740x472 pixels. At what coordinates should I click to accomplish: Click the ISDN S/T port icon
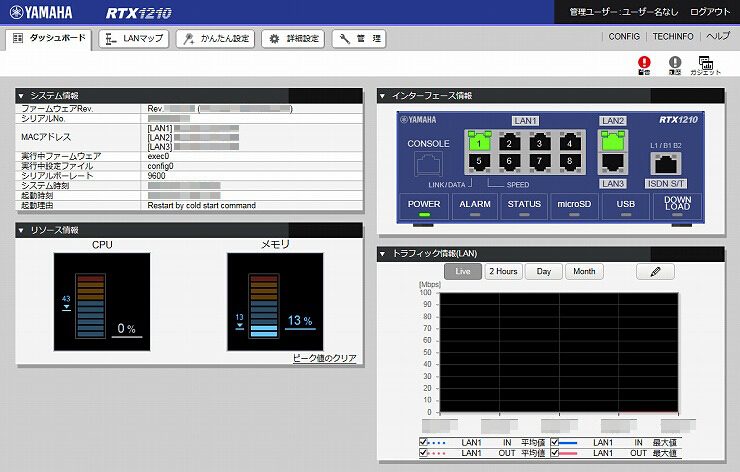tap(666, 164)
